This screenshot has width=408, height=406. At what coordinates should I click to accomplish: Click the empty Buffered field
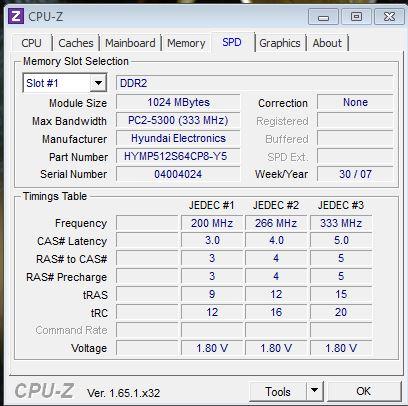[x=355, y=139]
